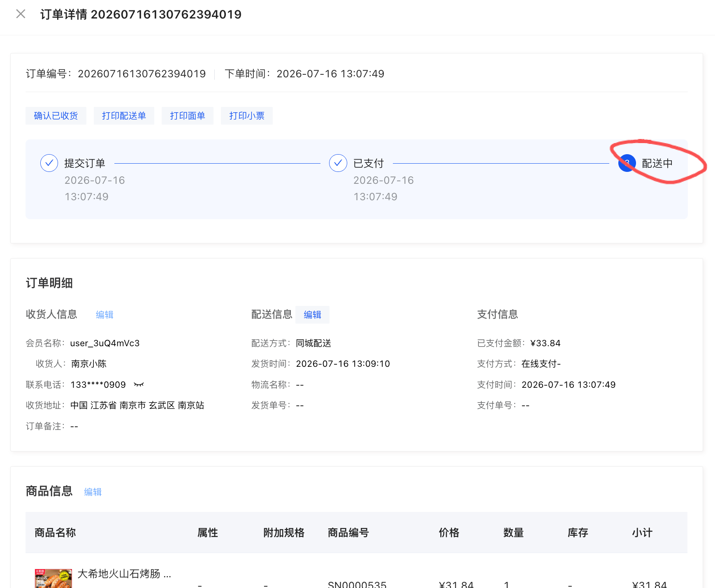Click the 提交订单 checkmark step icon
The width and height of the screenshot is (715, 588).
coord(49,163)
